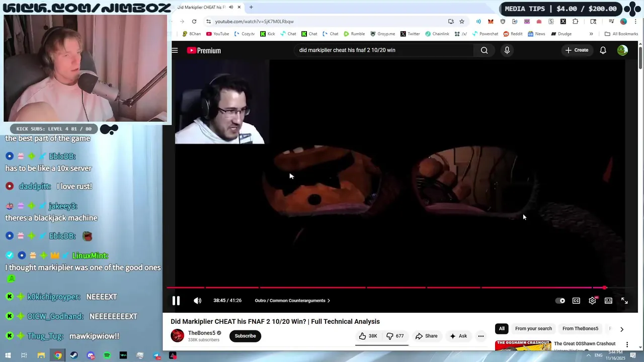The height and width of the screenshot is (362, 644).
Task: Open the MetaMask fox extension
Action: pos(491,22)
